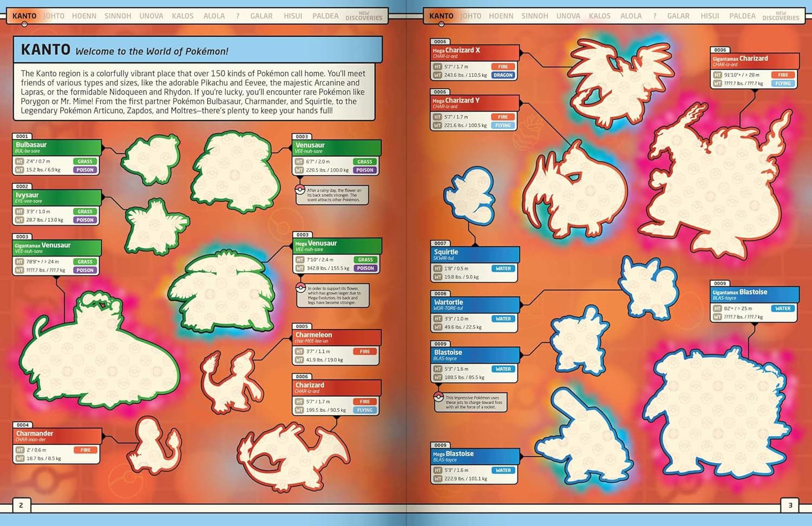Open the HISUI tab on the right page
Viewport: 812px width, 526px height.
[x=710, y=16]
